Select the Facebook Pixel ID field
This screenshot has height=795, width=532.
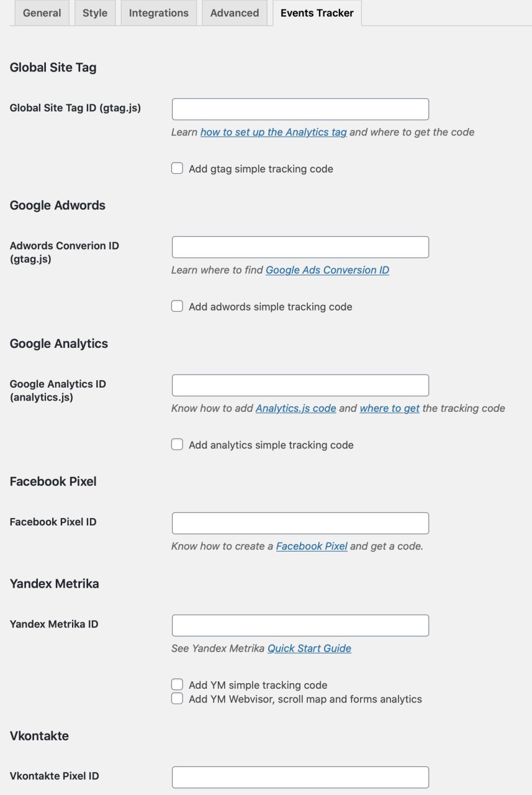click(x=300, y=523)
